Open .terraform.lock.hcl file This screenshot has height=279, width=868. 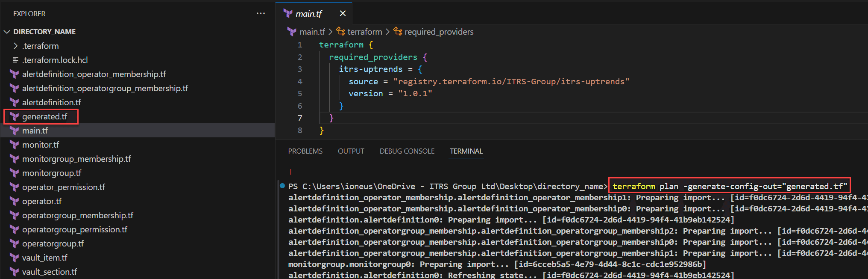55,60
